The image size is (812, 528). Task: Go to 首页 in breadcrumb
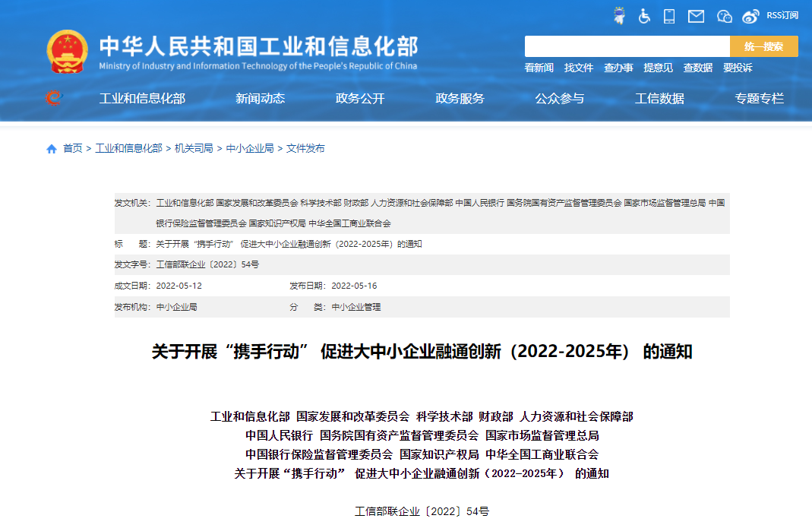[72, 149]
